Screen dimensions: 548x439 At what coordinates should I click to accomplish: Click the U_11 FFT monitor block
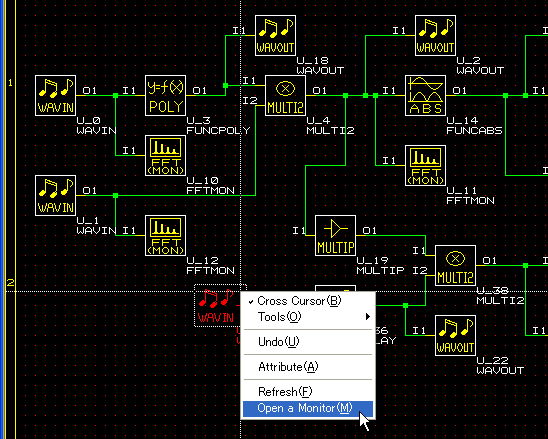[x=425, y=165]
